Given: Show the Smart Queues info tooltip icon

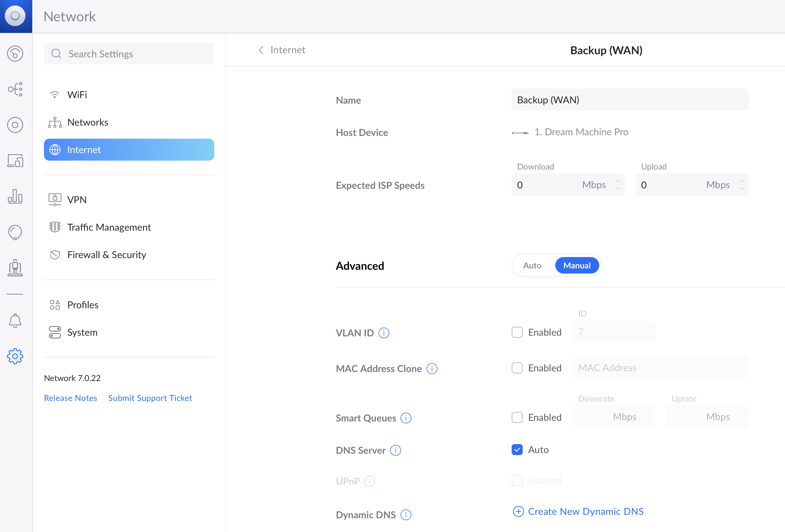Looking at the screenshot, I should [x=406, y=418].
